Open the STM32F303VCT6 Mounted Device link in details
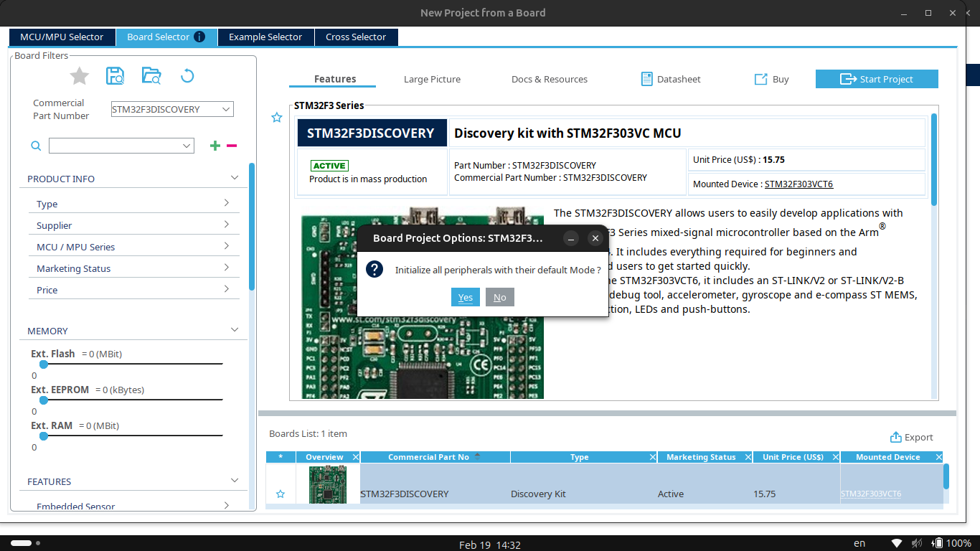The width and height of the screenshot is (980, 551). pyautogui.click(x=798, y=184)
